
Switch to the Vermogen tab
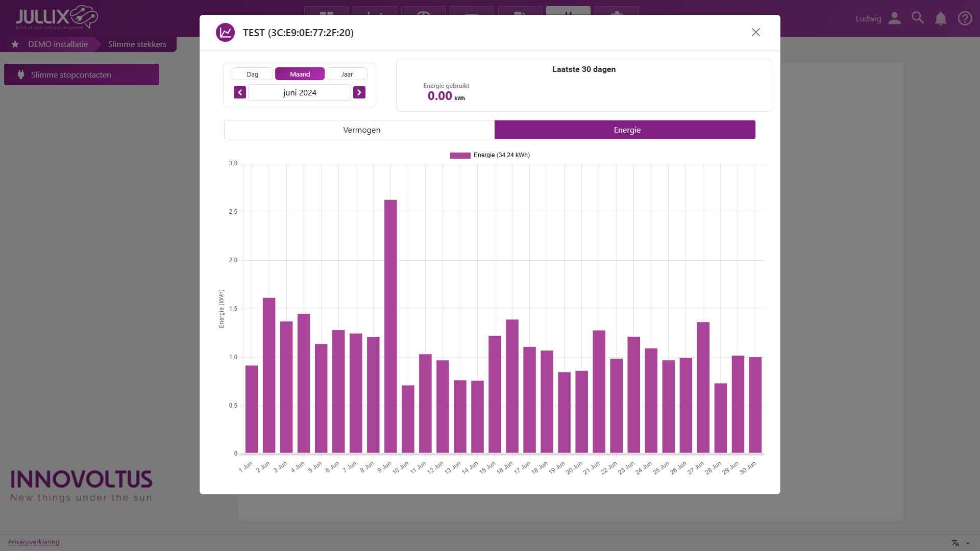(x=361, y=130)
